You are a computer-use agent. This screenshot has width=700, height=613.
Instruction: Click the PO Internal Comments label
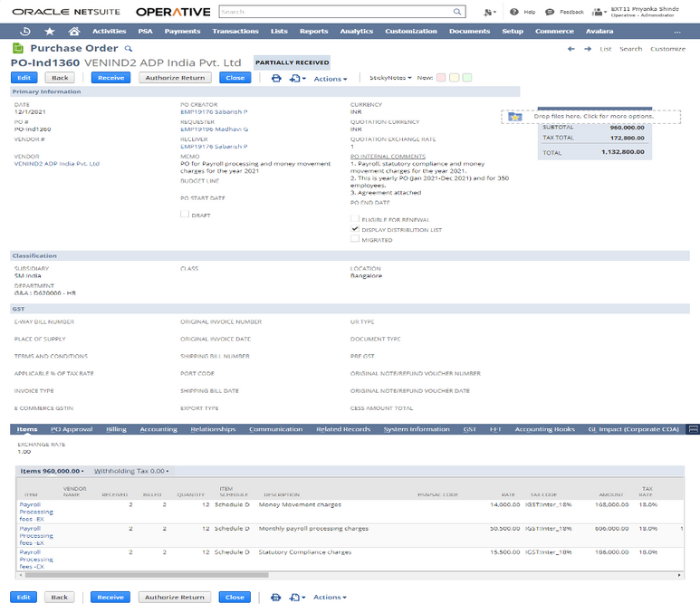pos(388,157)
